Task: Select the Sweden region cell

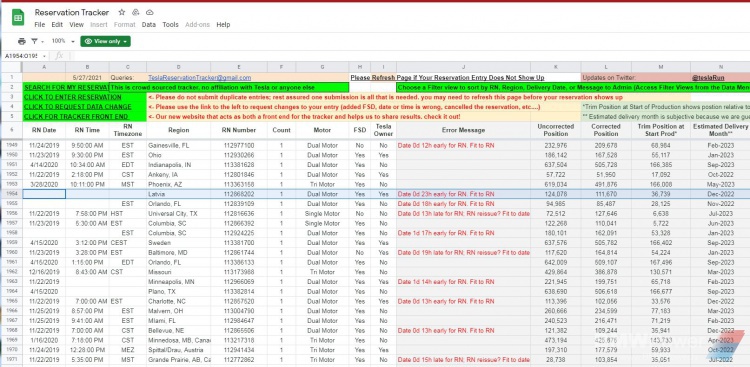Action: (178, 243)
